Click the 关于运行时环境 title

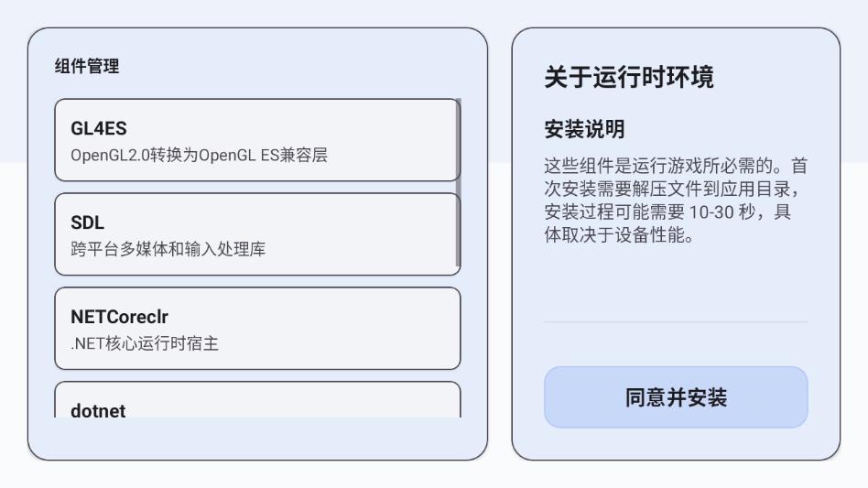pos(629,78)
